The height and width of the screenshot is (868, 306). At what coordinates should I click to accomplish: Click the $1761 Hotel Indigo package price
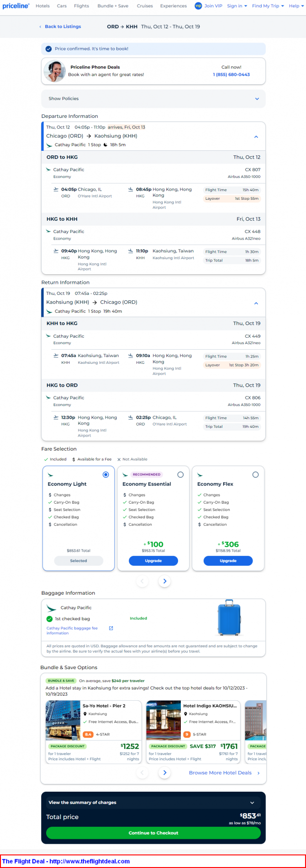pyautogui.click(x=229, y=746)
